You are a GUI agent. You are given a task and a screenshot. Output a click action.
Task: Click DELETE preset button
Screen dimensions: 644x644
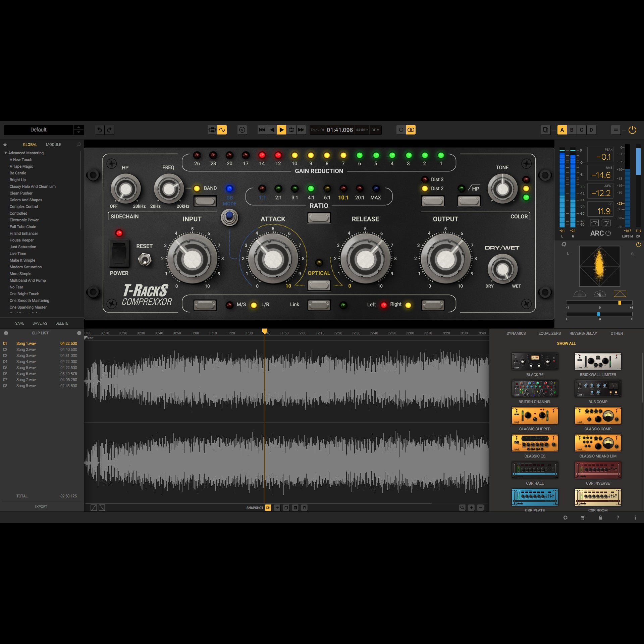[x=62, y=323]
